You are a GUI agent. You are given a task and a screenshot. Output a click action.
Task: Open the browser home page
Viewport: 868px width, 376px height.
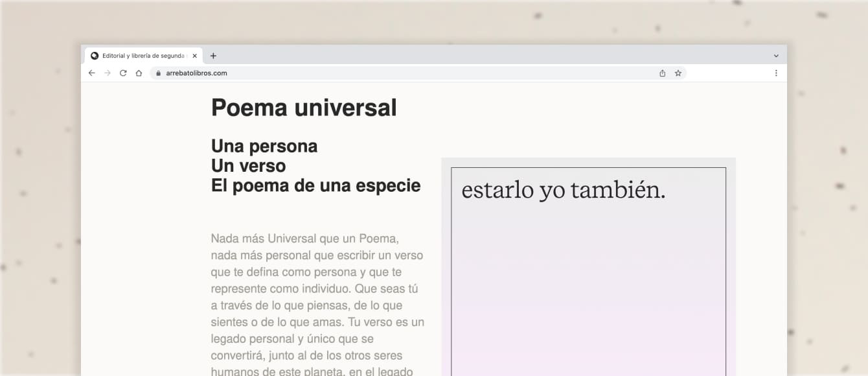pyautogui.click(x=139, y=73)
